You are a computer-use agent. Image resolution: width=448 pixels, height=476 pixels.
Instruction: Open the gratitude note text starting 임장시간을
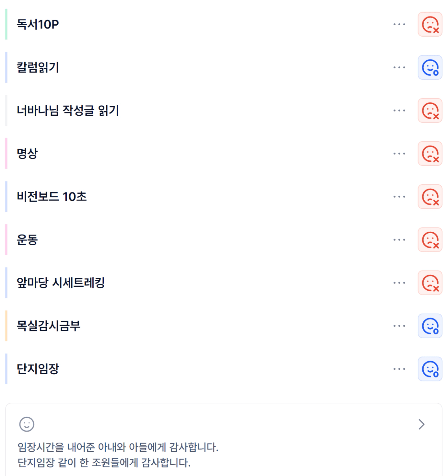[x=118, y=447]
